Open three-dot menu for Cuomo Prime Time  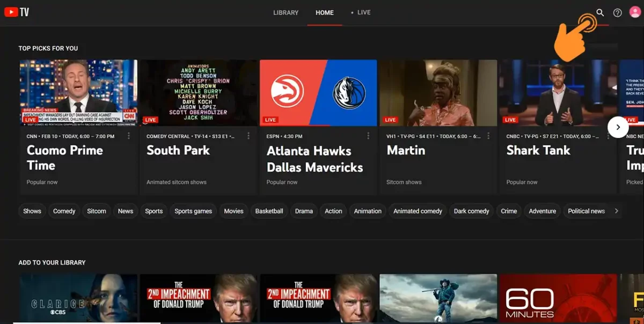tap(129, 136)
